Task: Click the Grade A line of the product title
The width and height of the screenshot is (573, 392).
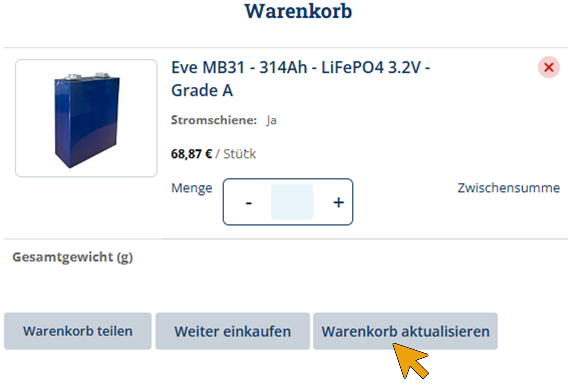Action: [202, 90]
